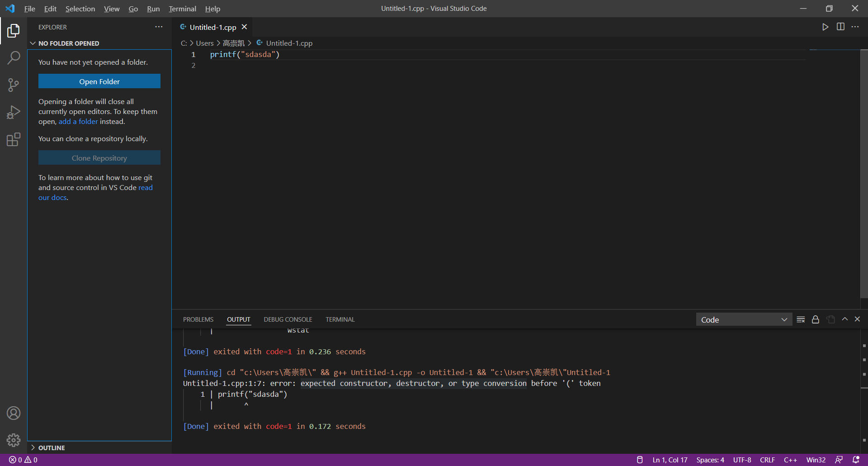
Task: Open the Source Control view
Action: pos(14,85)
